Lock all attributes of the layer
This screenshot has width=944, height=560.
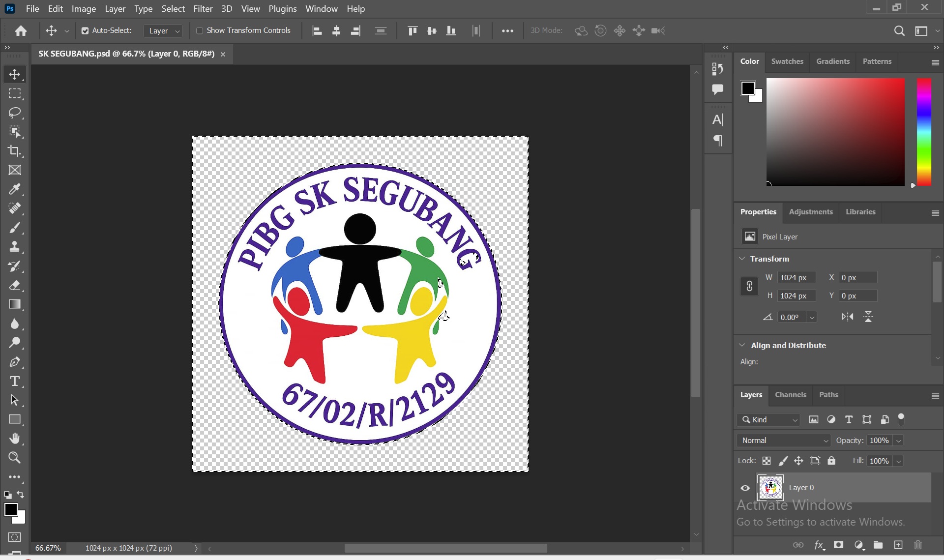click(831, 461)
